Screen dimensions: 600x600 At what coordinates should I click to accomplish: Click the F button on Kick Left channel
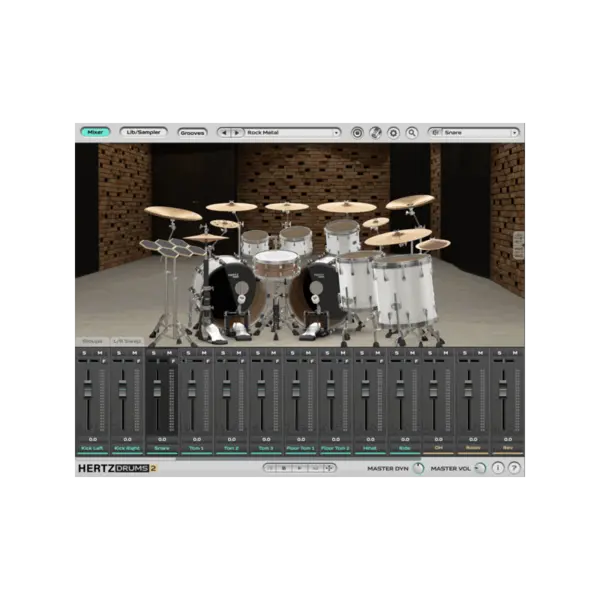click(x=104, y=361)
